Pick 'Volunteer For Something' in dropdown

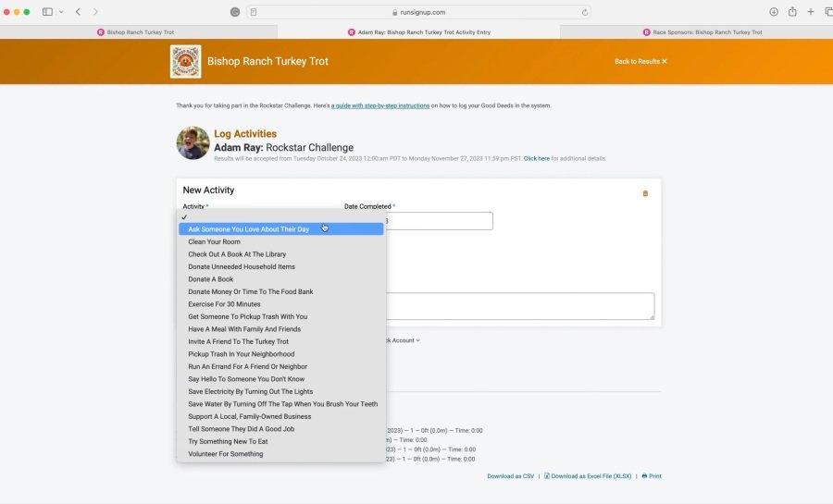225,454
